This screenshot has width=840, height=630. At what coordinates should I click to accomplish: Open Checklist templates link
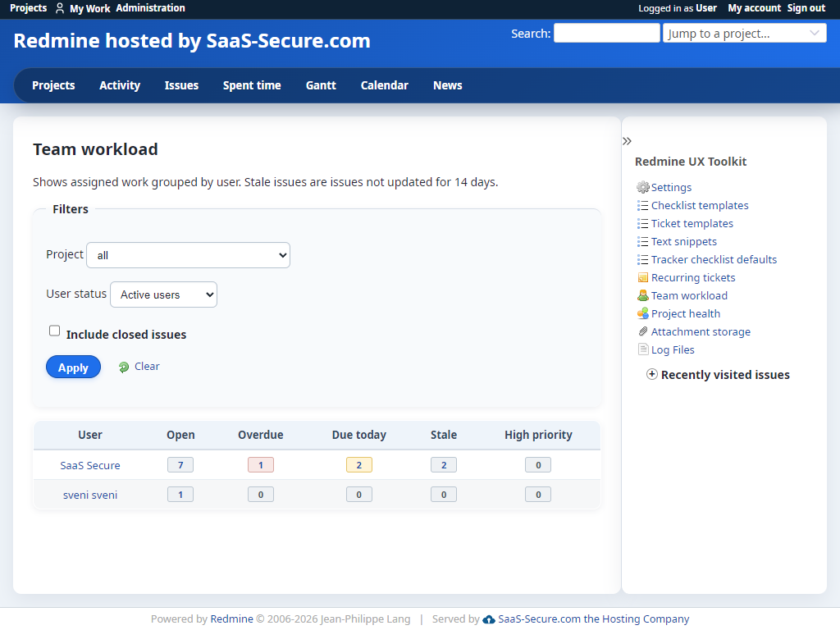[x=700, y=206]
